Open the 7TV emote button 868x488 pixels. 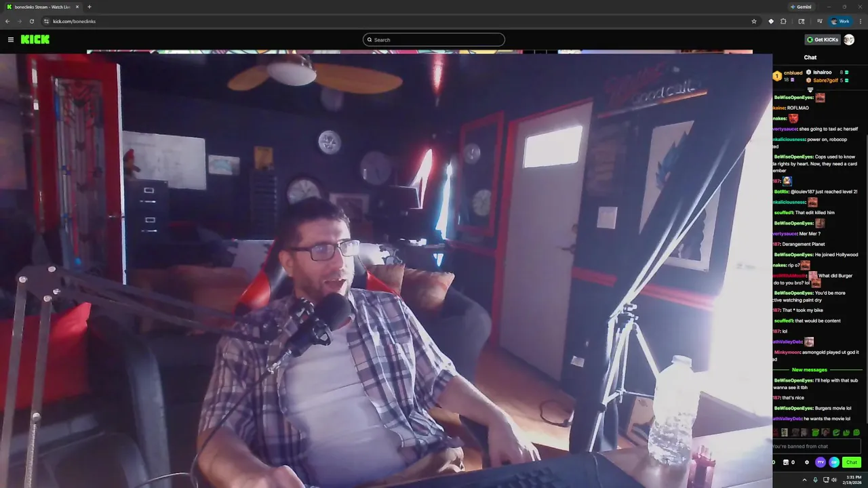821,462
